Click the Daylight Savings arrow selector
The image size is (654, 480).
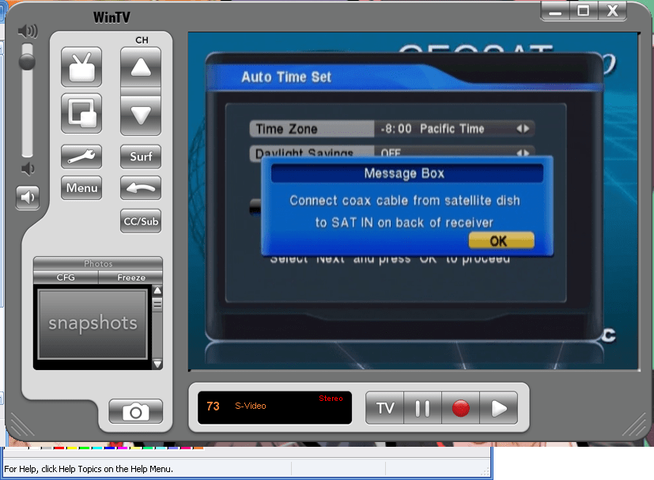click(523, 153)
